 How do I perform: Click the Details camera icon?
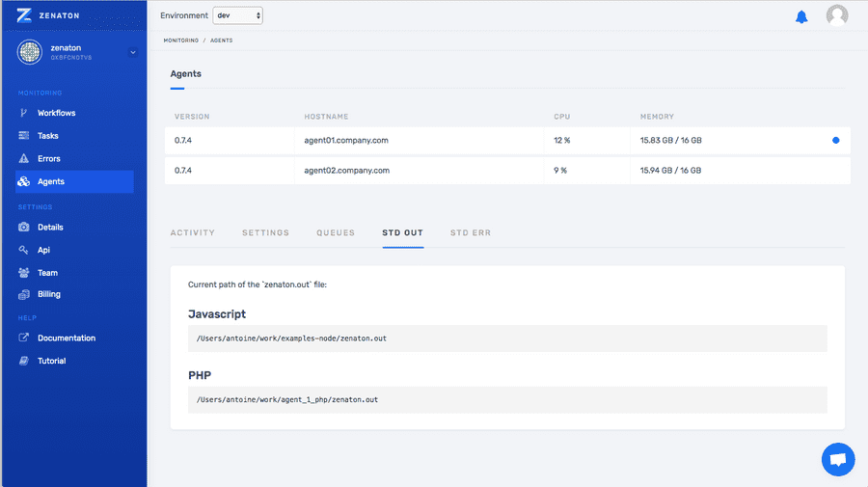point(23,227)
